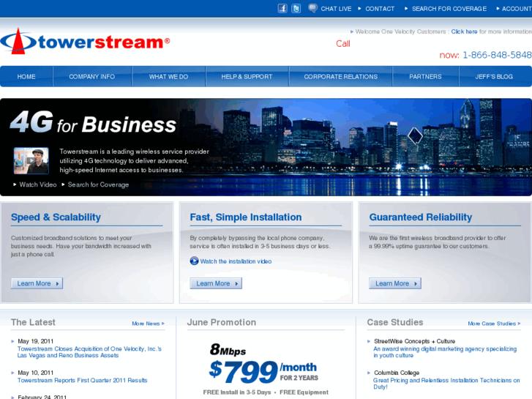Viewport: 532px width, 399px height.
Task: Click the chat bubble icon
Action: 312,8
